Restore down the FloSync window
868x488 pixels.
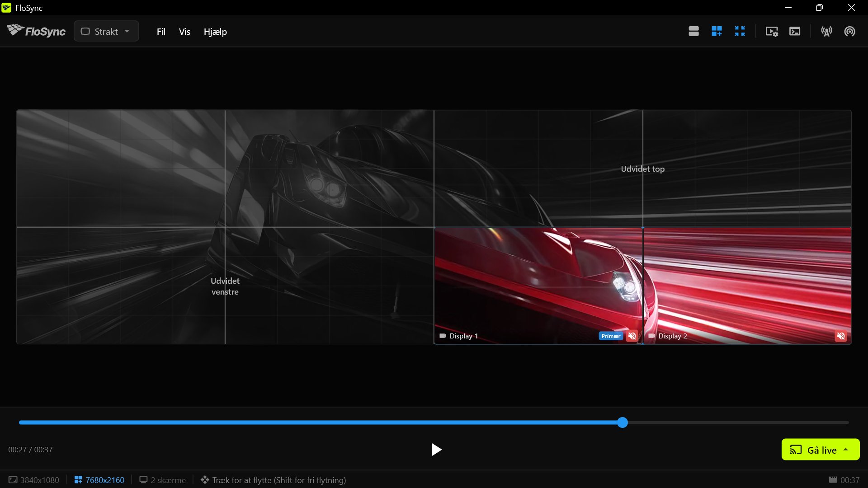819,8
